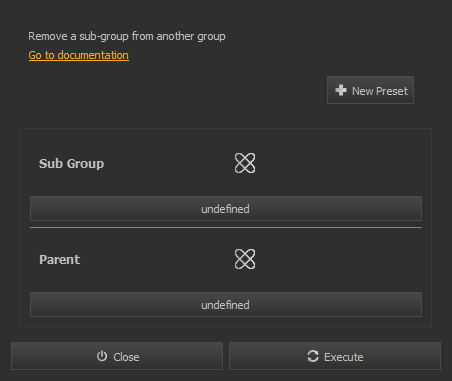
Task: Click the Parent selection picker icon
Action: click(x=245, y=259)
